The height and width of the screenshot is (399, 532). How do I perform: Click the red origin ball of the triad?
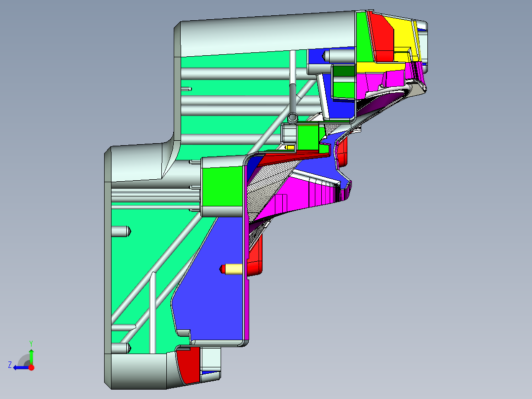pos(31,367)
